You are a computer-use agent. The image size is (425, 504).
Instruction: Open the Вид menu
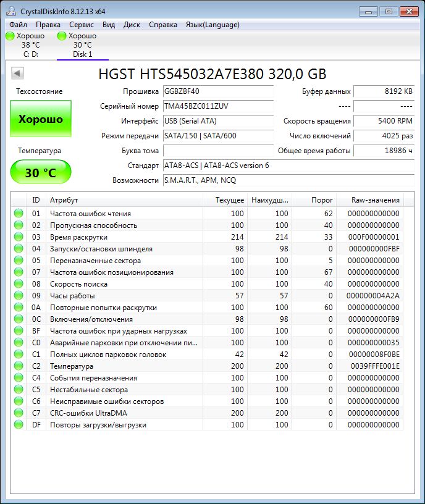(x=109, y=25)
